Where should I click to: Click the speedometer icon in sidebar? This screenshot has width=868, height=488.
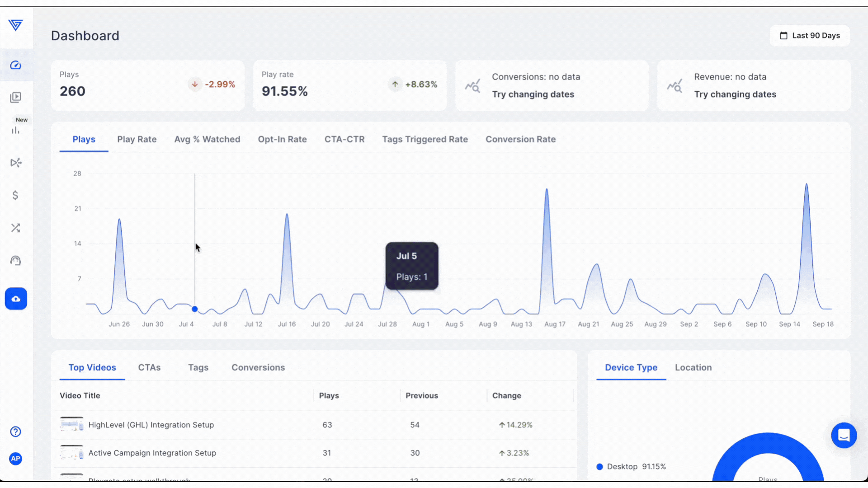click(x=16, y=261)
